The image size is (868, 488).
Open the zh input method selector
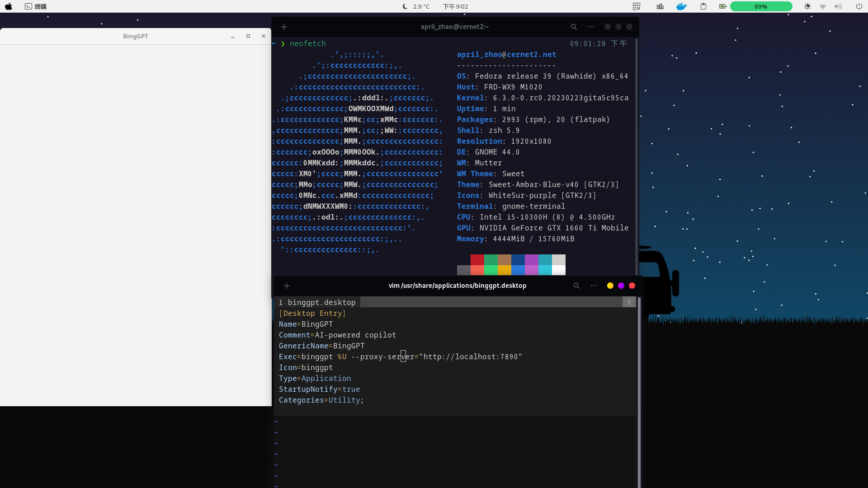[x=660, y=6]
